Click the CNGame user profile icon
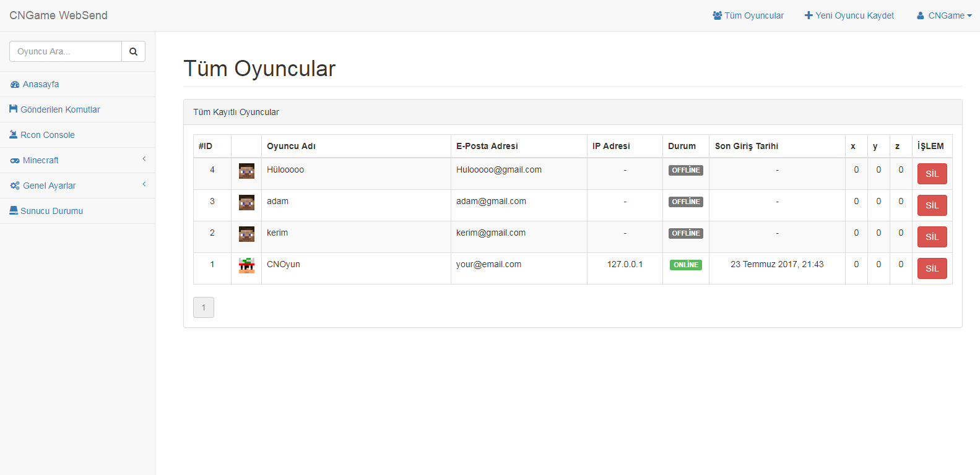This screenshot has height=475, width=980. pos(921,15)
